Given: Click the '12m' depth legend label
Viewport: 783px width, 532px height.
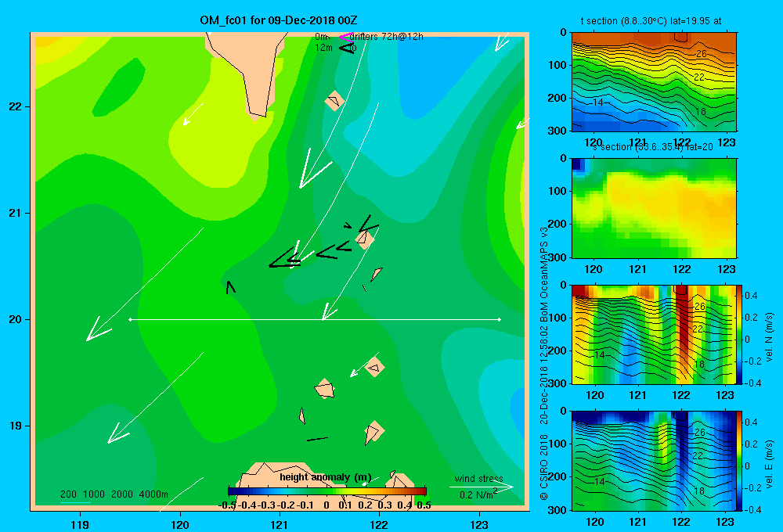Looking at the screenshot, I should (x=323, y=48).
